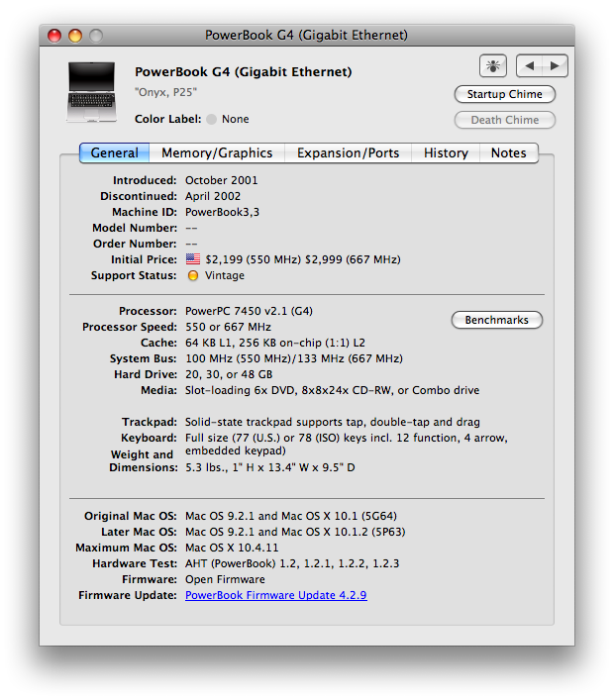Click the Machine ID value "PowerBook3,3"

[222, 212]
